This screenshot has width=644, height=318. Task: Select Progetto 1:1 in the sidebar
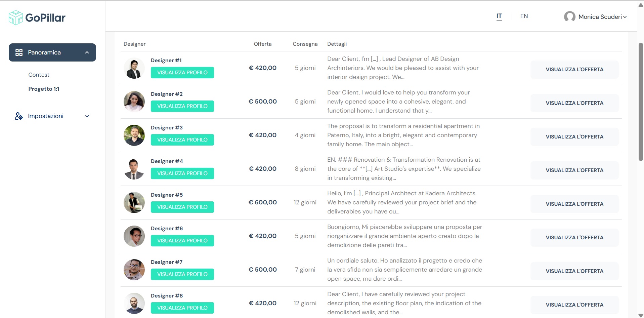[44, 89]
